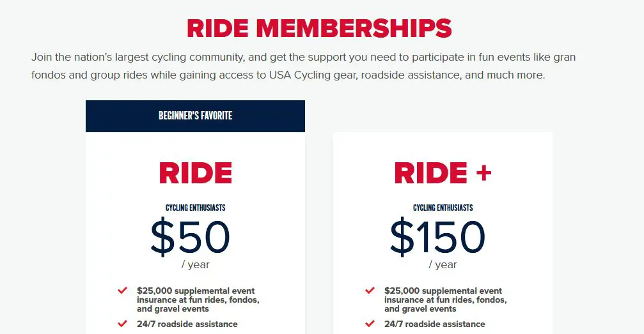
Task: Click the $150 price on RIDE + plan
Action: point(437,238)
